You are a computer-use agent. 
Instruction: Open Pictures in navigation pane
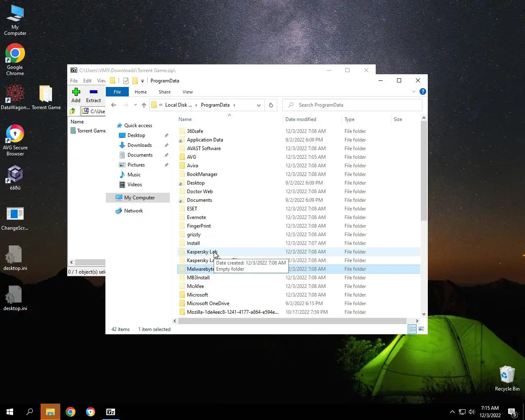tap(136, 165)
